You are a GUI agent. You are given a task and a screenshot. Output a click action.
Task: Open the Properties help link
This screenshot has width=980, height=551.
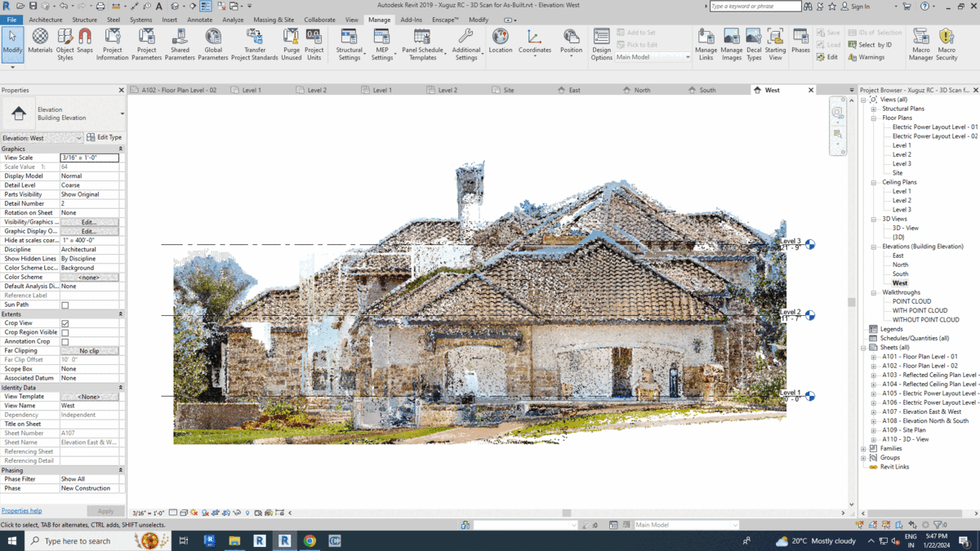[x=21, y=511]
